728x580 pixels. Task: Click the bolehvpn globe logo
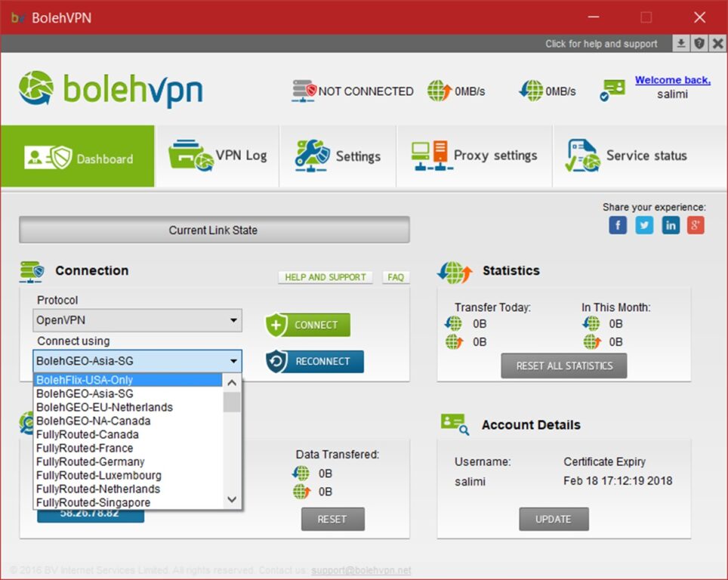[x=36, y=88]
